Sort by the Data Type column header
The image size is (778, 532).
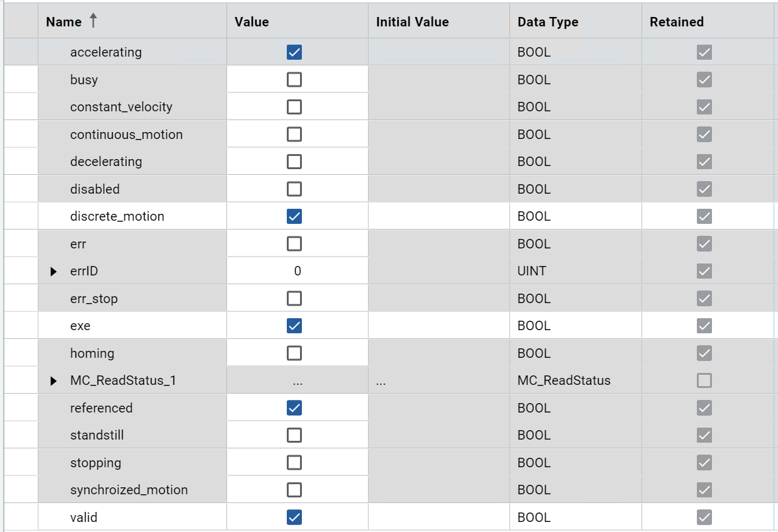coord(548,22)
